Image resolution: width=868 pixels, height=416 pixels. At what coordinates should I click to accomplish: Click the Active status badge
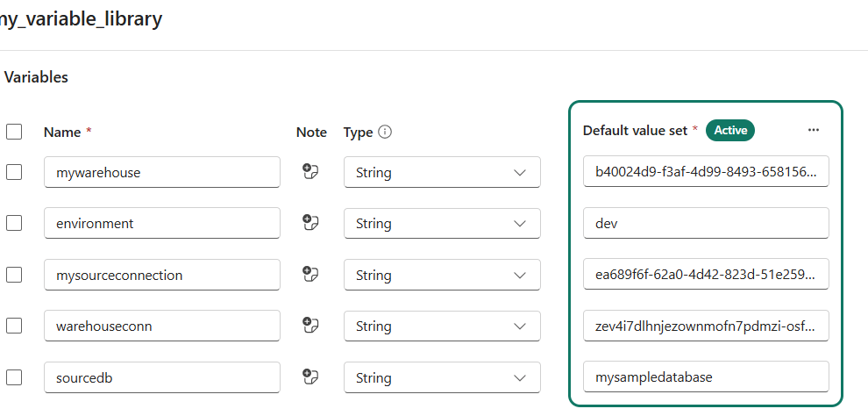pyautogui.click(x=730, y=130)
